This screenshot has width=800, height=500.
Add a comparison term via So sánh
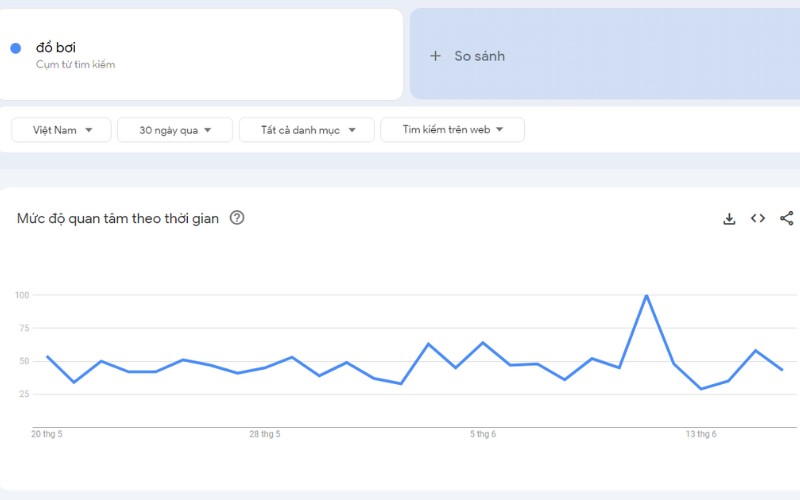click(480, 56)
